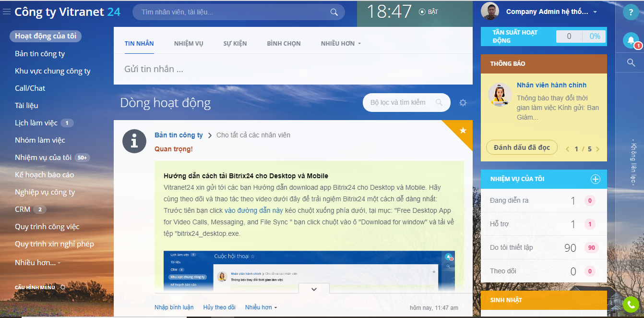Viewport: 644px width, 318px height.
Task: Follow the 'vào đường dẫn này' link
Action: (x=253, y=210)
